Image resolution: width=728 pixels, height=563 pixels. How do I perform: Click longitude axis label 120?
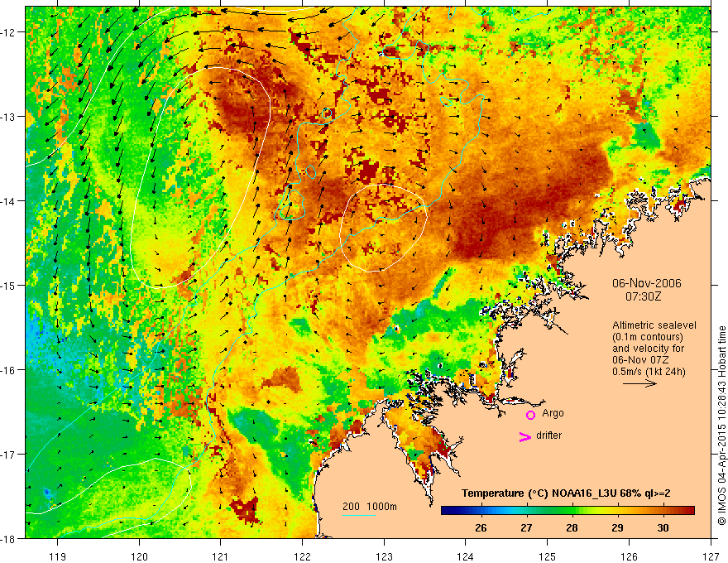coord(139,556)
